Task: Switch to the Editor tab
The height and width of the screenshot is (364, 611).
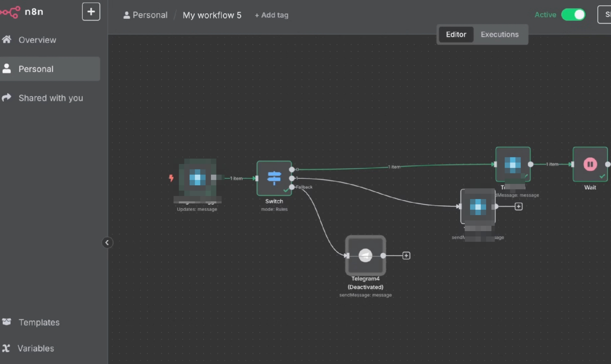Action: 456,34
